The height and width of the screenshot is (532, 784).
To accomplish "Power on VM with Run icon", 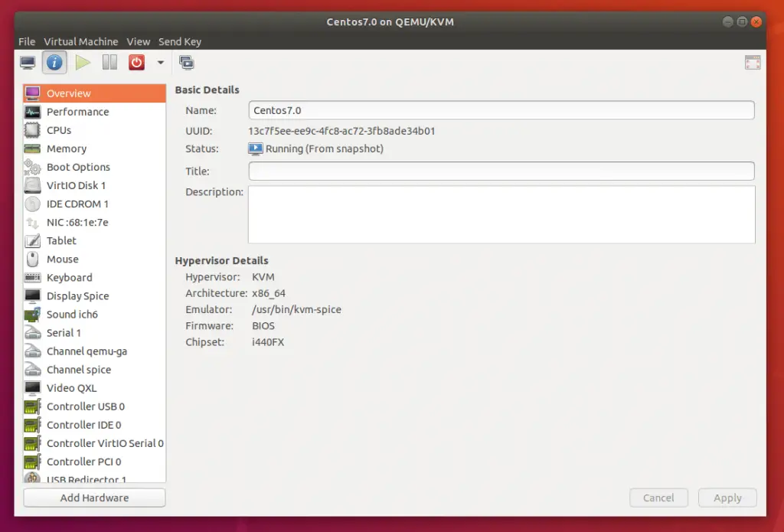I will [83, 63].
